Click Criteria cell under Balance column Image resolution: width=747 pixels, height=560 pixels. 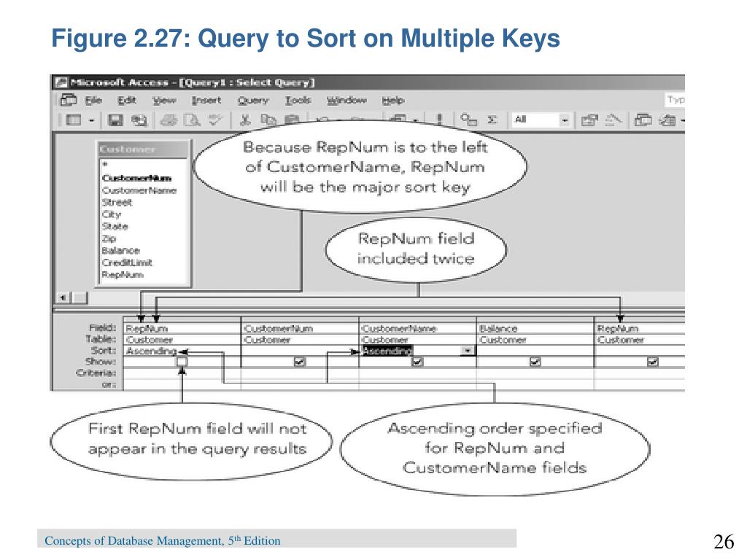coord(535,373)
